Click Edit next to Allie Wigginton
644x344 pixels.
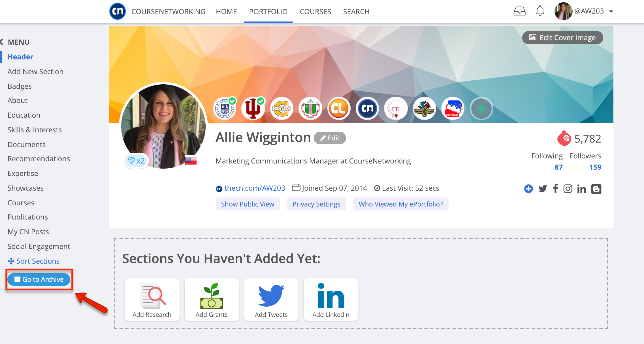(x=330, y=138)
